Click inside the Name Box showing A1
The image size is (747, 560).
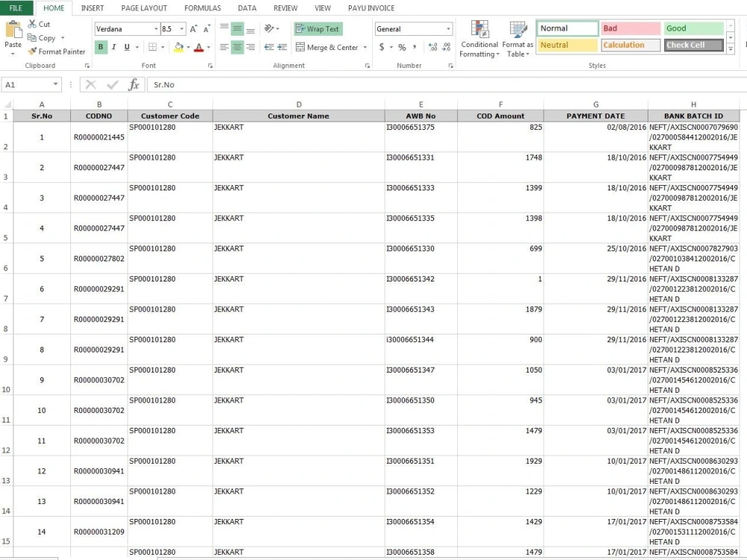tap(28, 84)
